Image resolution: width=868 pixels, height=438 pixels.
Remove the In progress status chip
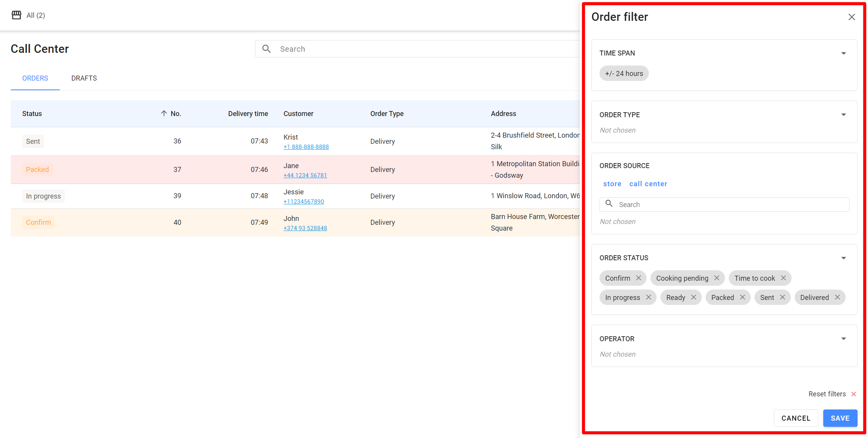pos(648,297)
